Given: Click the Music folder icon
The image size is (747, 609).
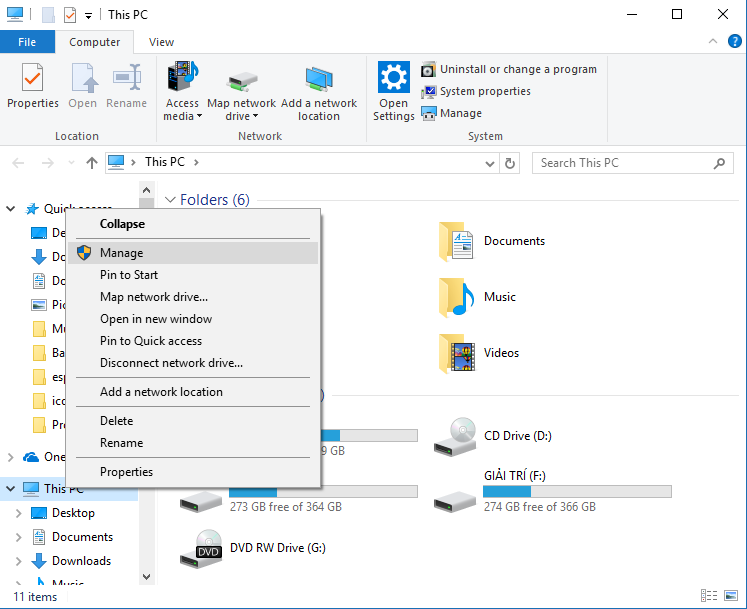Looking at the screenshot, I should click(455, 297).
